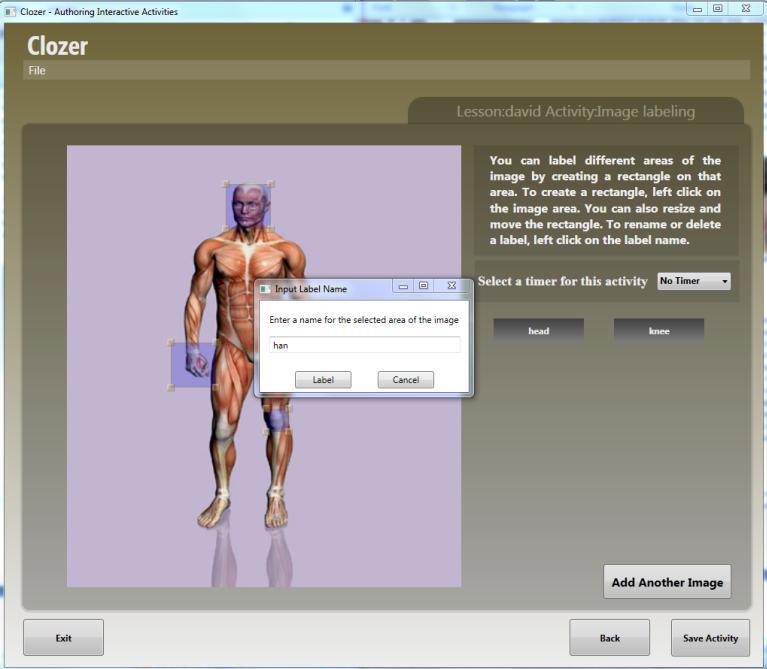
Task: Exit the Clozer application
Action: click(64, 638)
